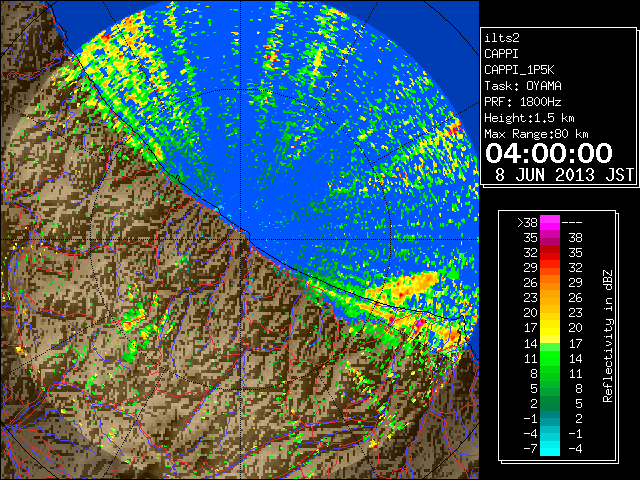This screenshot has height=480, width=640.
Task: Click the 'ilts2' label in info box
Action: (502, 38)
